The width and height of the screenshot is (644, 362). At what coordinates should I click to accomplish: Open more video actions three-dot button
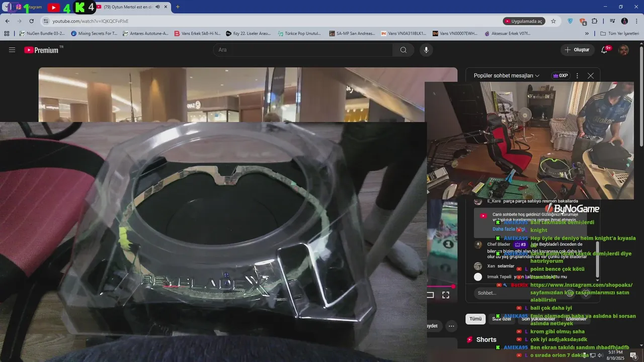tap(452, 326)
